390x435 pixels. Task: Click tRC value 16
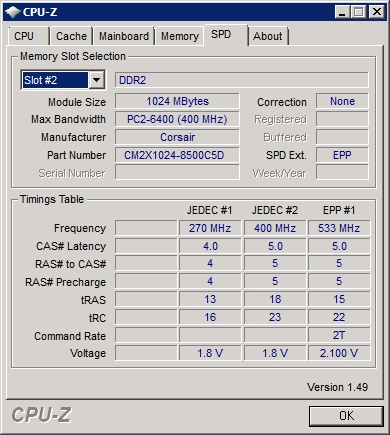coord(210,317)
